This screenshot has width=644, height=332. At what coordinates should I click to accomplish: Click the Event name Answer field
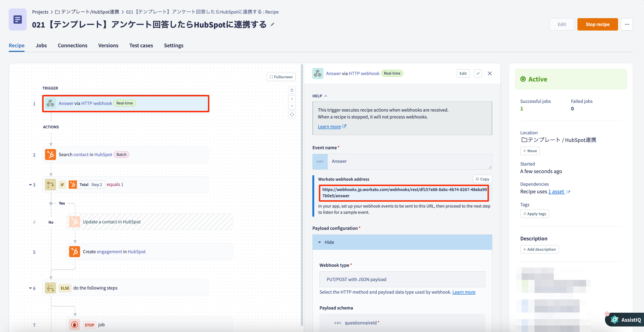point(409,161)
